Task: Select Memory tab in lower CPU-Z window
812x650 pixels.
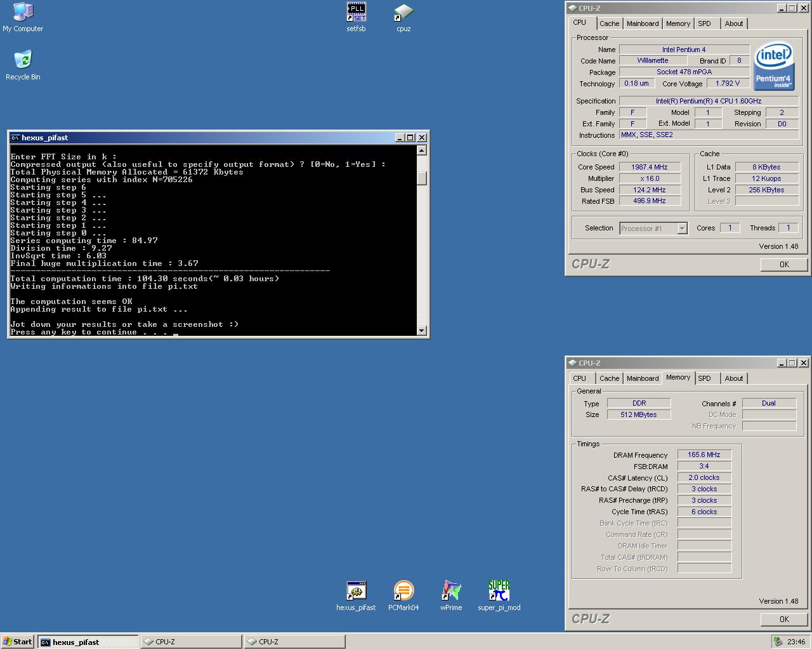Action: (678, 378)
